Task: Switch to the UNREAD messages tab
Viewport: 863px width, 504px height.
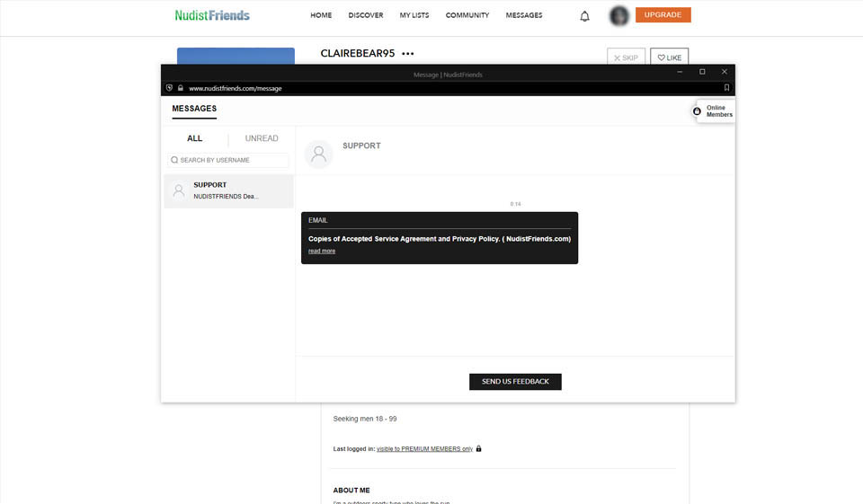Action: pos(262,138)
